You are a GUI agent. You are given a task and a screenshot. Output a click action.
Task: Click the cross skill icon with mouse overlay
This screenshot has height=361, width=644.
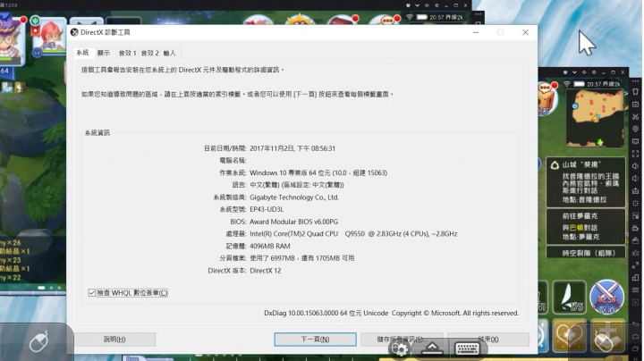(x=607, y=336)
